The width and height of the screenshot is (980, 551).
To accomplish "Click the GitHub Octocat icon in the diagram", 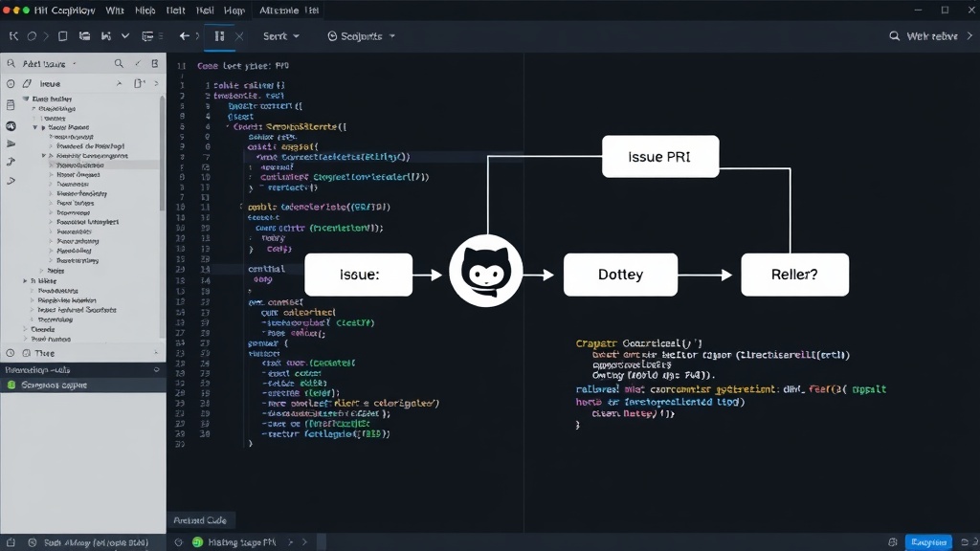I will coord(485,271).
